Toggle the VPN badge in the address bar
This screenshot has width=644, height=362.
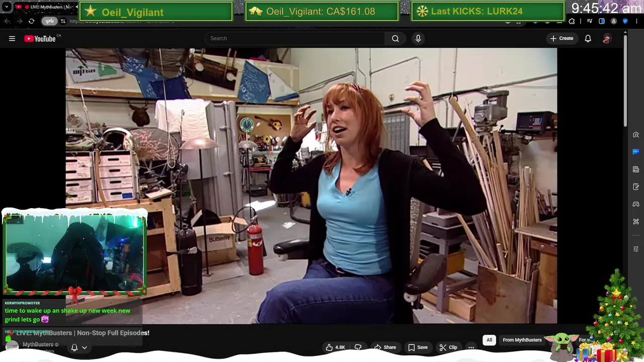[49, 21]
